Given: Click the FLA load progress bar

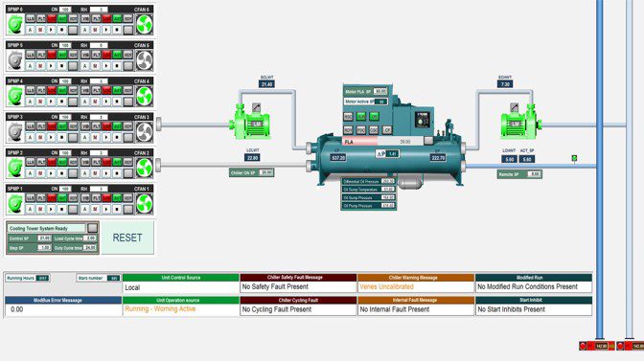Looking at the screenshot, I should pos(382,142).
